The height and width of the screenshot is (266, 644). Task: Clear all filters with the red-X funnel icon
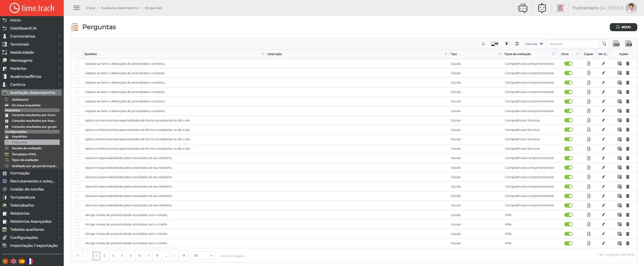(506, 44)
